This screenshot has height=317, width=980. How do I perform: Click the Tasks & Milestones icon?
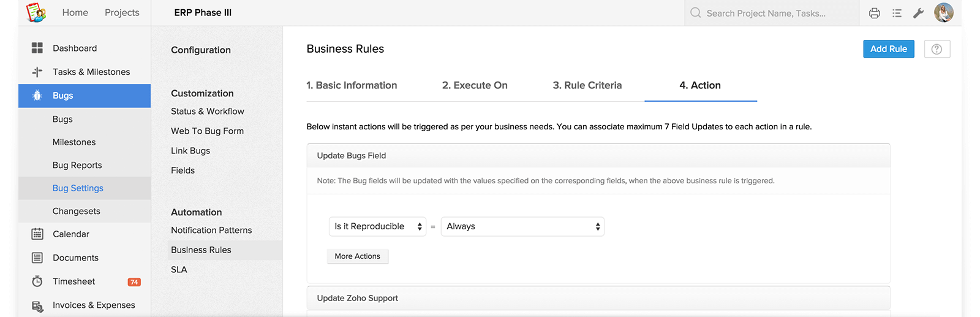pos(37,72)
